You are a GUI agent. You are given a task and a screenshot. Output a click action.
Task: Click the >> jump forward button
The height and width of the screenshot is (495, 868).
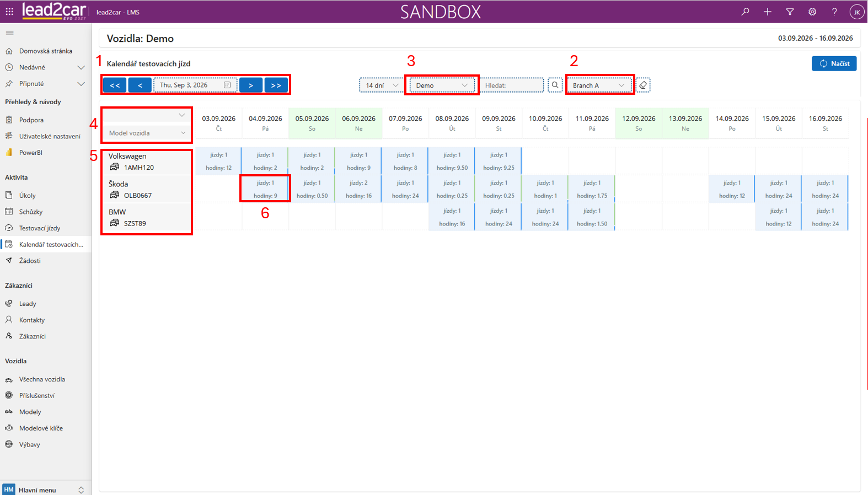276,85
